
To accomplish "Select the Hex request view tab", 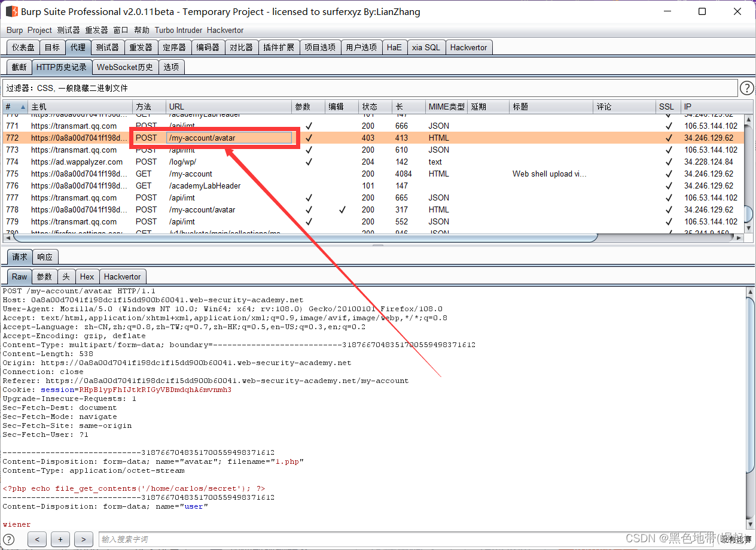I will coord(87,276).
